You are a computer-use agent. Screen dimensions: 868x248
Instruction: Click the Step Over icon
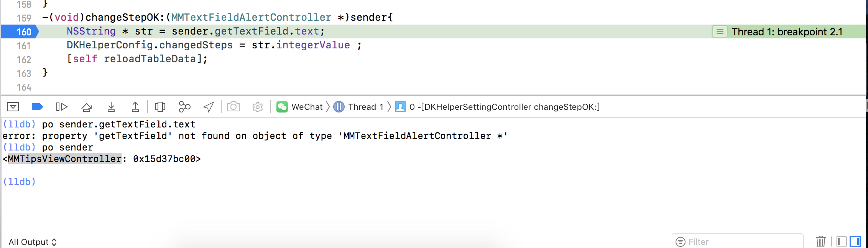[86, 107]
